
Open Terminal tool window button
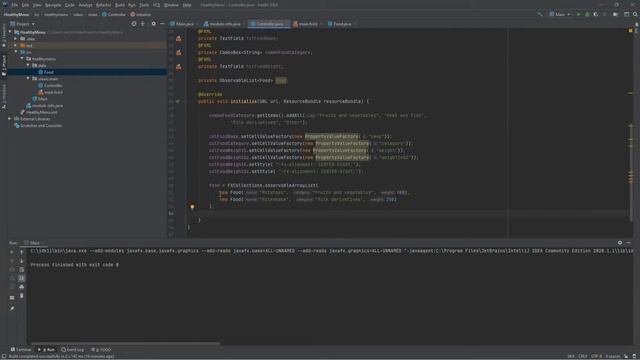pos(21,349)
